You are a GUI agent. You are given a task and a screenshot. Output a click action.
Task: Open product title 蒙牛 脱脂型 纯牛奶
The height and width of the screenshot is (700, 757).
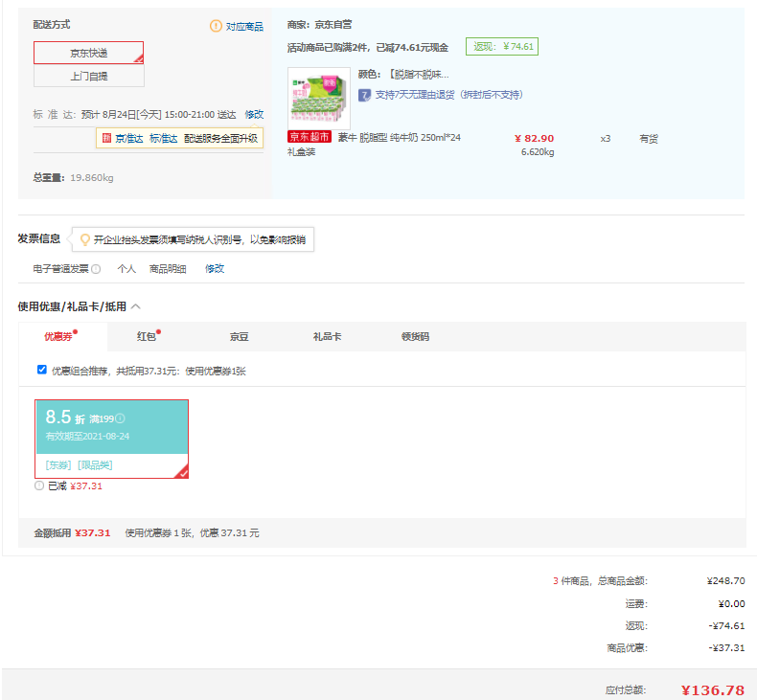[x=399, y=138]
